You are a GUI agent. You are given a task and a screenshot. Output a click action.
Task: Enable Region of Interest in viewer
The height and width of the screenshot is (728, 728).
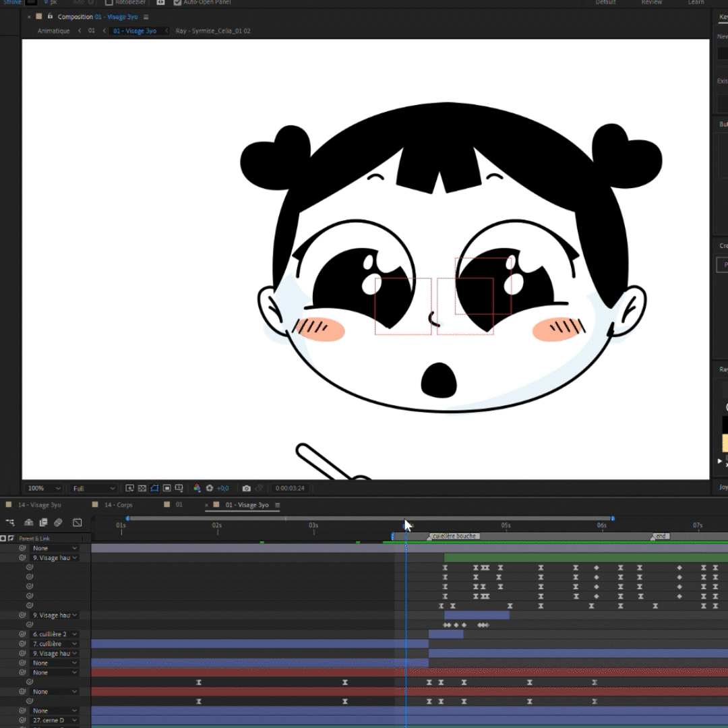166,488
